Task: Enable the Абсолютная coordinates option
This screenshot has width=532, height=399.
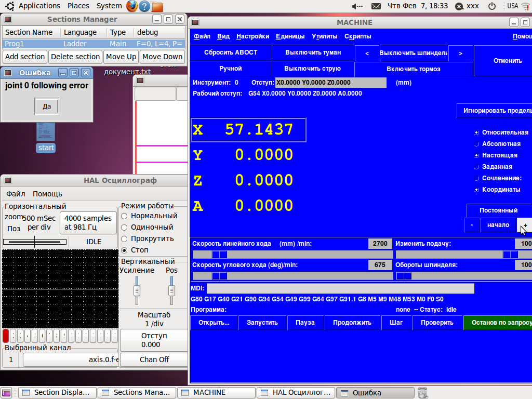Action: point(477,144)
